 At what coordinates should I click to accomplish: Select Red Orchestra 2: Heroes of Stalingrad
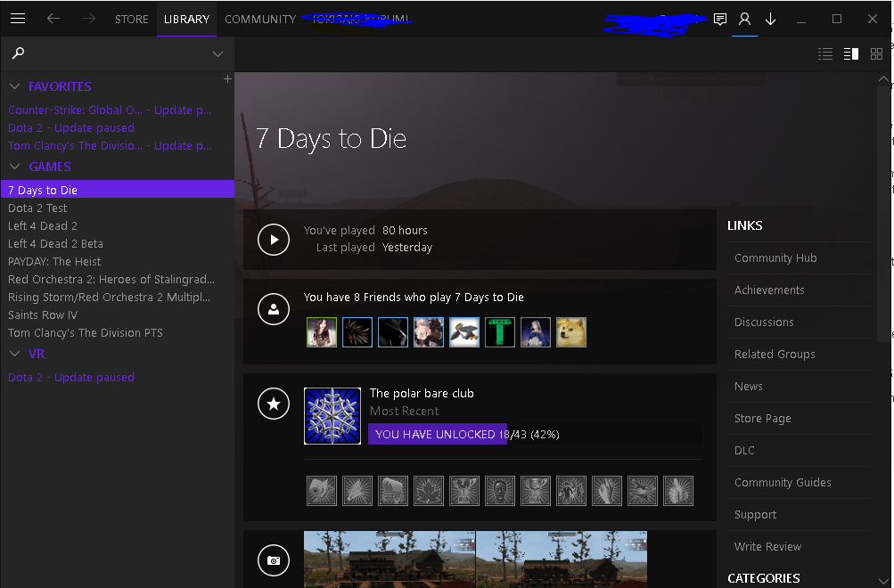click(x=118, y=279)
